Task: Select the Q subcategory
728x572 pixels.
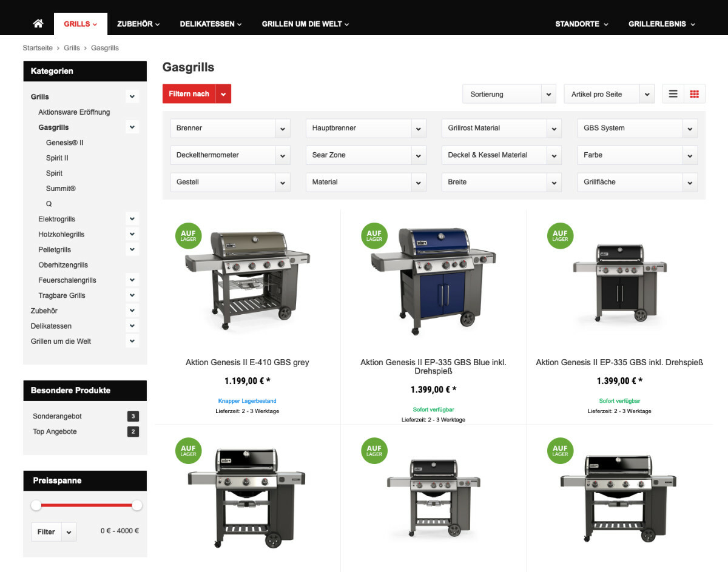Action: 49,204
